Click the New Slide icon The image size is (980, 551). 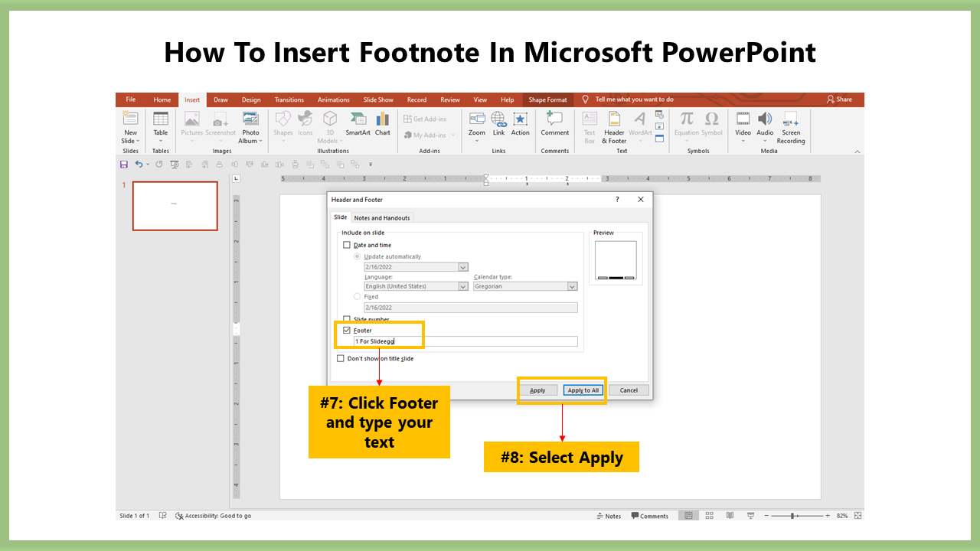click(131, 119)
